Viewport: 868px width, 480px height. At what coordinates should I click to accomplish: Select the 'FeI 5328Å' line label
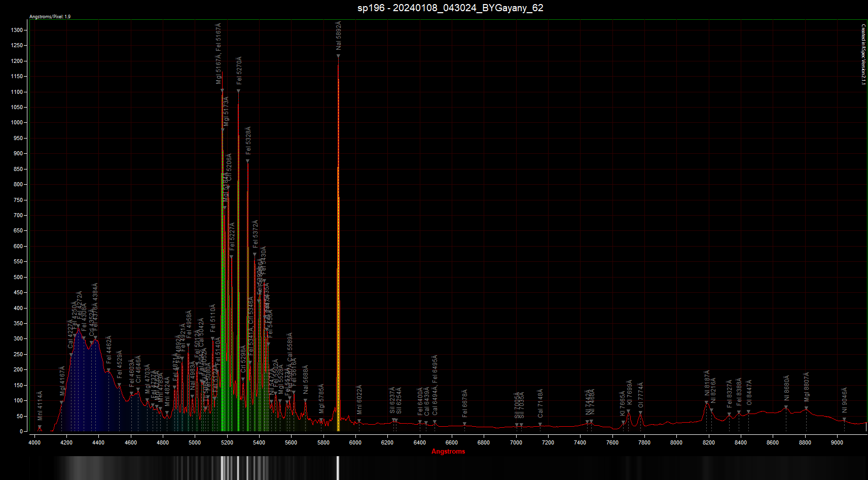[248, 140]
